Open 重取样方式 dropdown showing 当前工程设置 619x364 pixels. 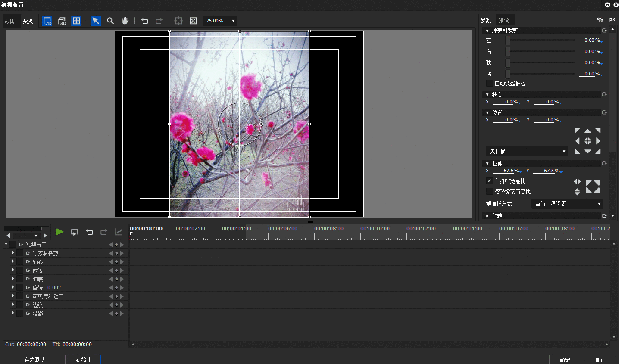coord(567,204)
